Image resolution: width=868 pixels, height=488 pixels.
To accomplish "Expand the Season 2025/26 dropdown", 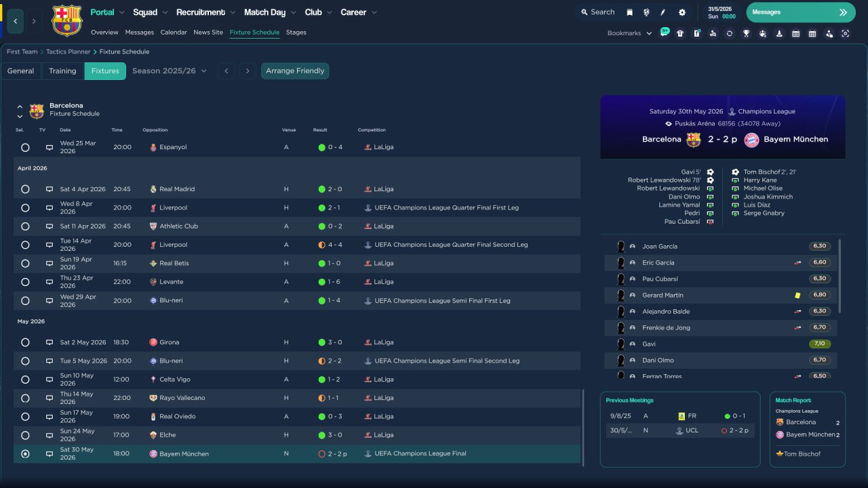I will tap(170, 71).
